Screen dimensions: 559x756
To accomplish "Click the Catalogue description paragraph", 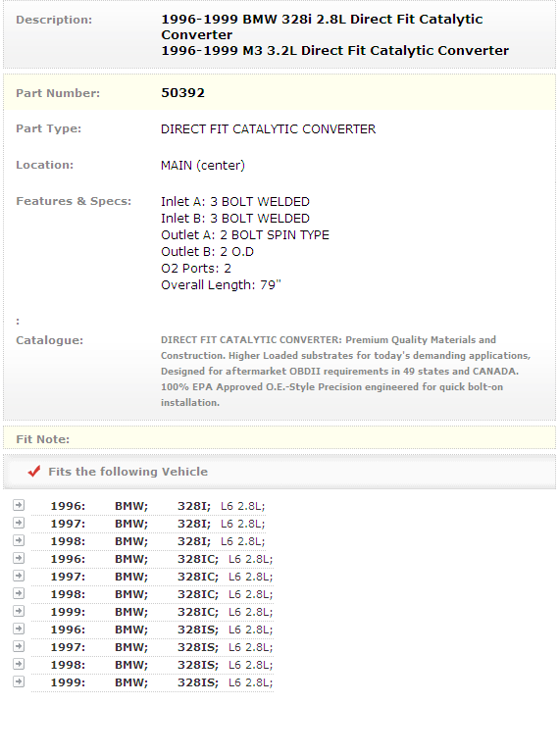I will pos(346,372).
